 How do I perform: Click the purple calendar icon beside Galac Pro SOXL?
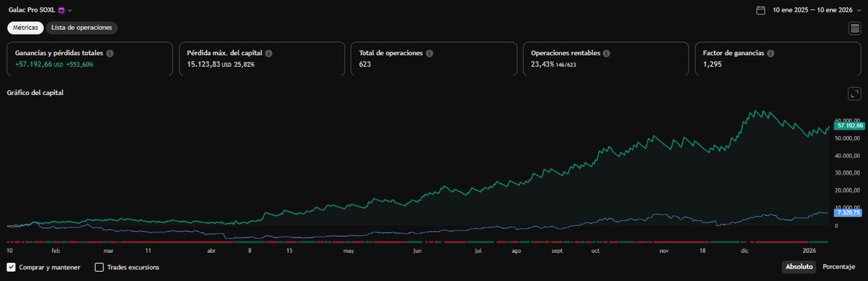coord(61,10)
